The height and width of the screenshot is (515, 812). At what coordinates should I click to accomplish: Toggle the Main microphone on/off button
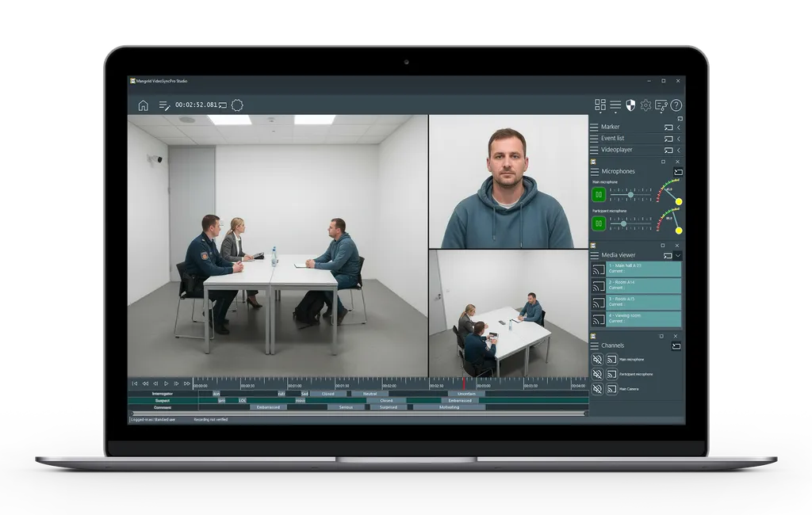coord(598,194)
